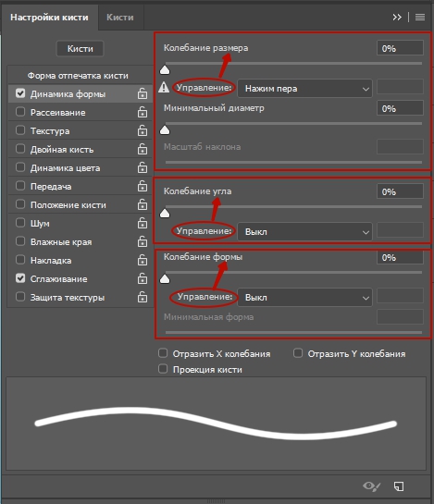
Task: Open Управление dropdown under Колебание угла
Action: click(x=304, y=232)
